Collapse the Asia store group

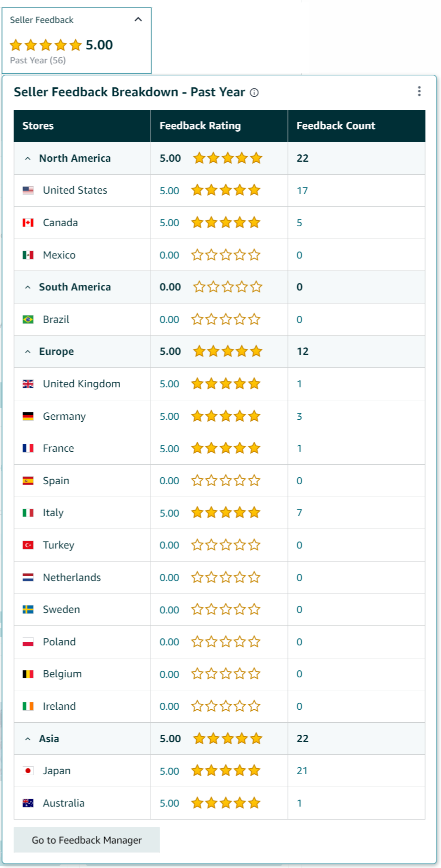tap(28, 739)
